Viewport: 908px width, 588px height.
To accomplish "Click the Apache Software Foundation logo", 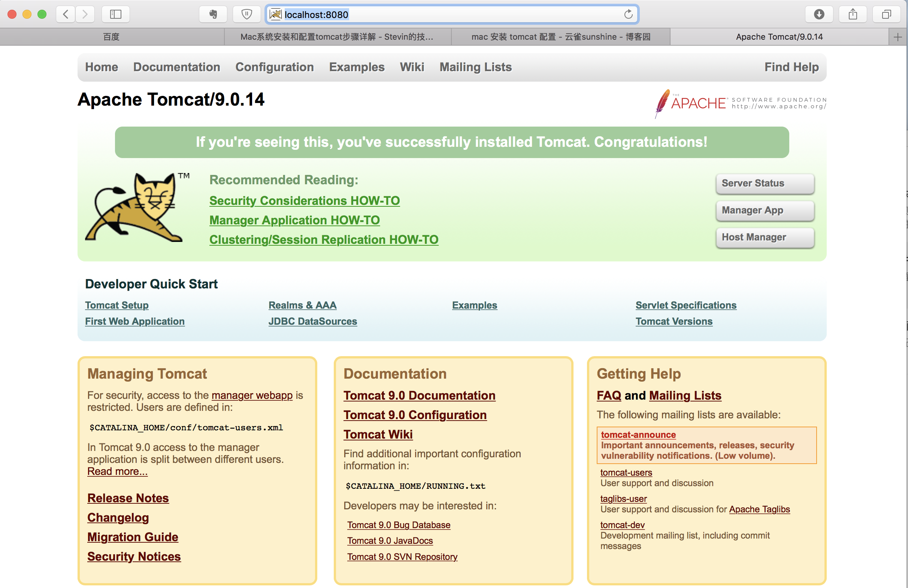I will pyautogui.click(x=740, y=103).
